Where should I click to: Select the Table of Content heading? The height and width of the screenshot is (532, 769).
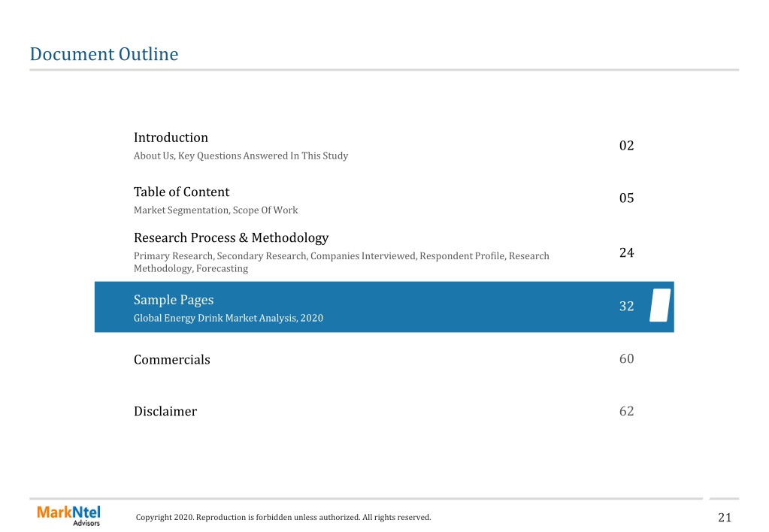[181, 192]
